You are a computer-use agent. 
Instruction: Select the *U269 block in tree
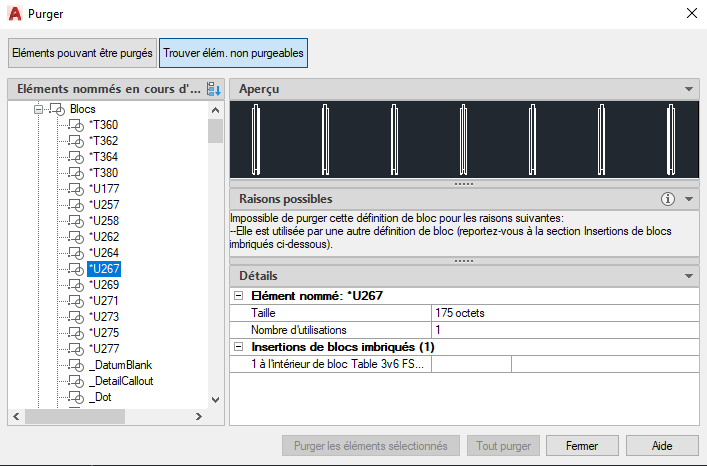click(104, 285)
